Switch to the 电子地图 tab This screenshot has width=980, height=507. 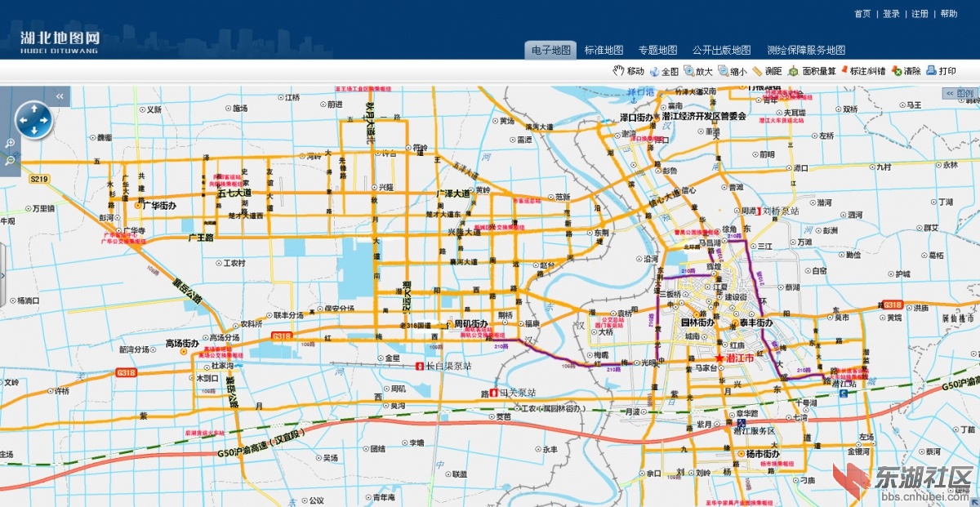click(x=550, y=50)
